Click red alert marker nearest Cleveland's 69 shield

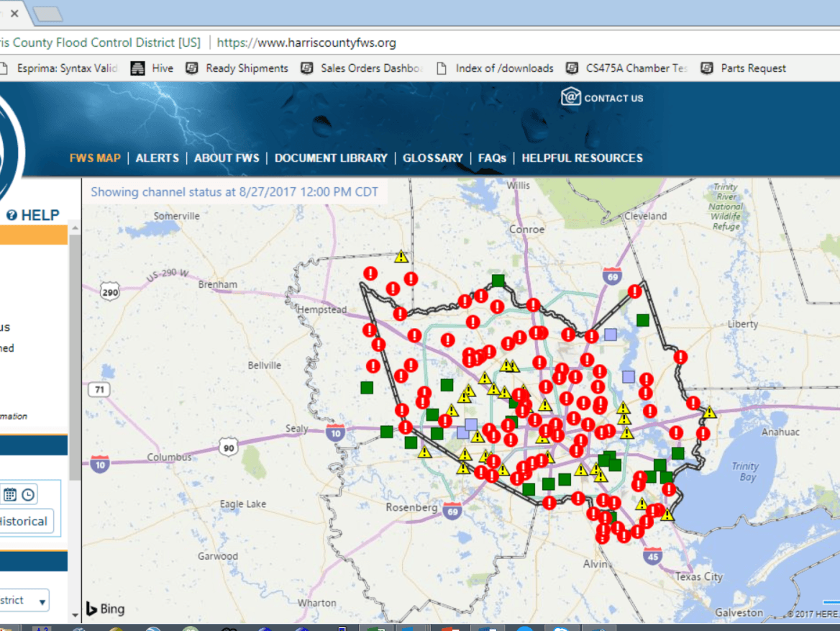635,291
